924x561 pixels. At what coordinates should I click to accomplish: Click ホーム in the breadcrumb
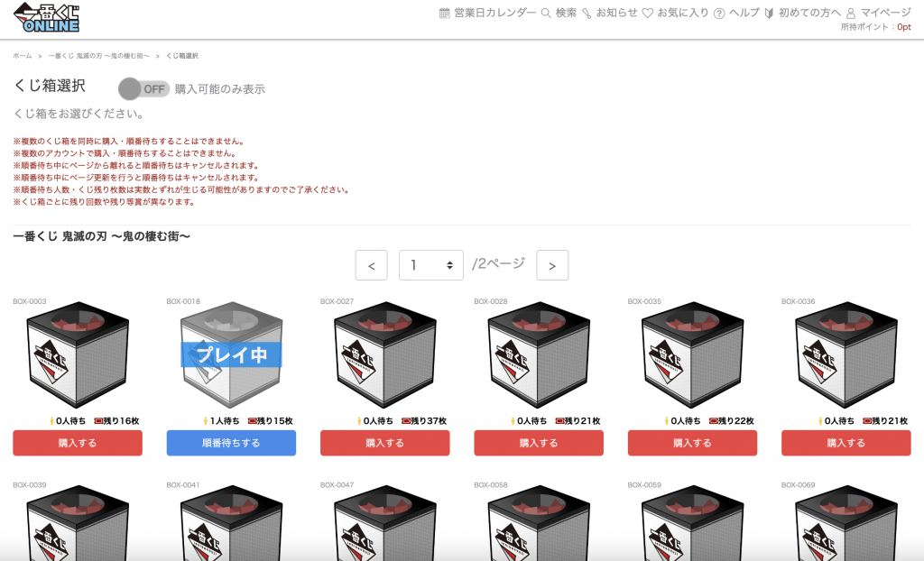tap(23, 56)
